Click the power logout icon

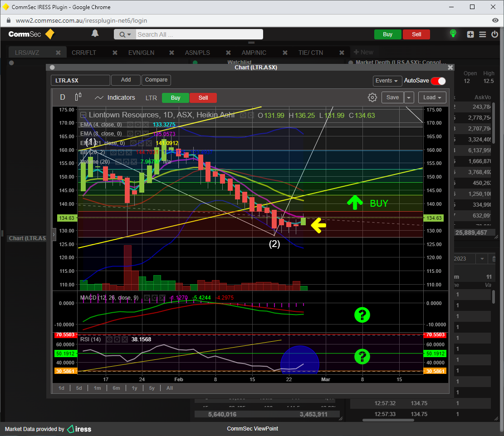tap(494, 34)
